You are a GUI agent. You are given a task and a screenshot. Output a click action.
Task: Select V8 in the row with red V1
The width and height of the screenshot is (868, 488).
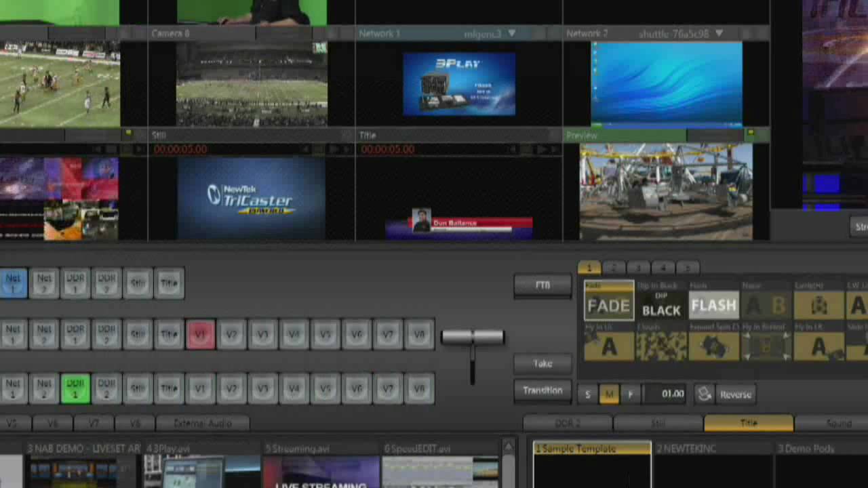coord(418,334)
